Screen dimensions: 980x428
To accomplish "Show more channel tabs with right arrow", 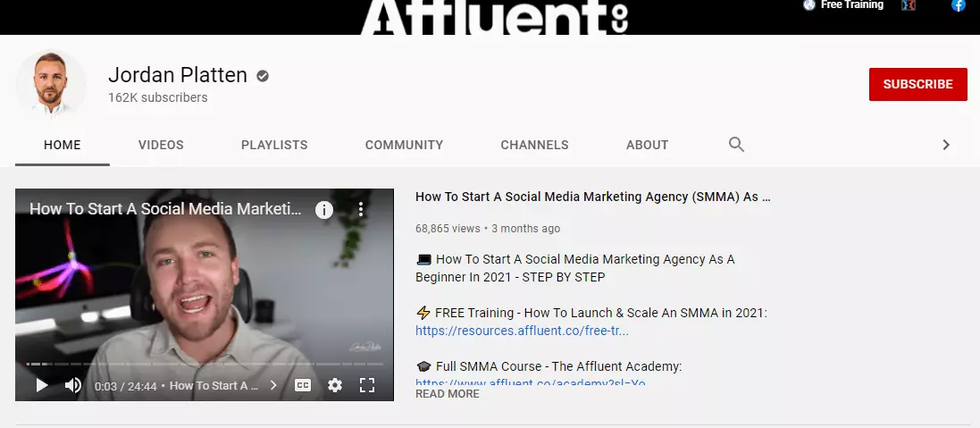I will [x=946, y=145].
